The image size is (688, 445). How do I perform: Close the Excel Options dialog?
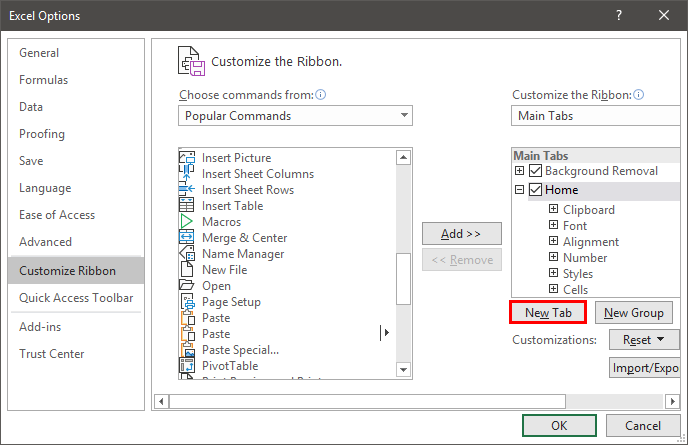click(x=664, y=15)
